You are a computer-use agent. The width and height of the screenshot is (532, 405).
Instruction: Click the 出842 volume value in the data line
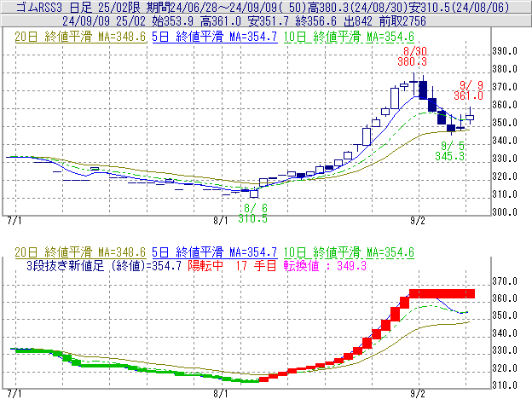[358, 21]
